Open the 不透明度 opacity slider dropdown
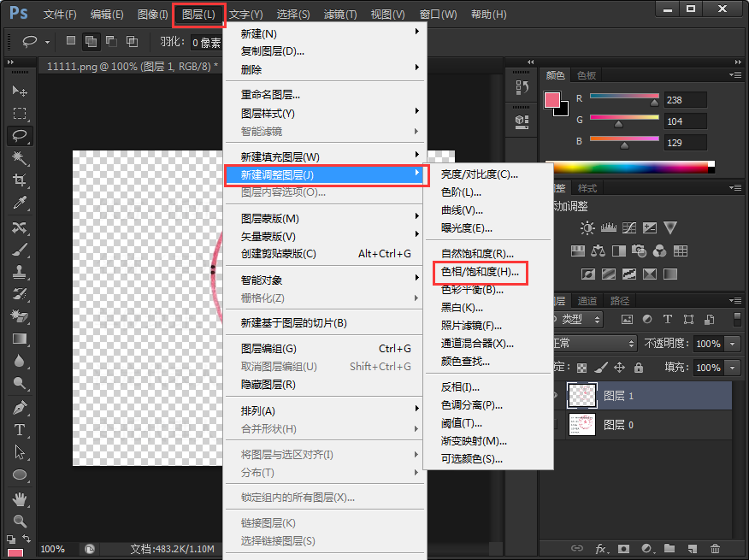 (x=732, y=344)
